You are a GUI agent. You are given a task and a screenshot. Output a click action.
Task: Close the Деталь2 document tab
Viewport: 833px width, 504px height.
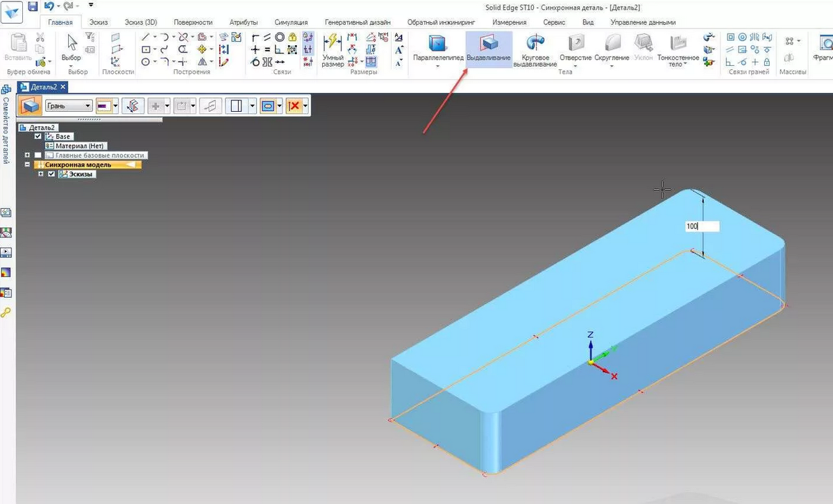(63, 87)
